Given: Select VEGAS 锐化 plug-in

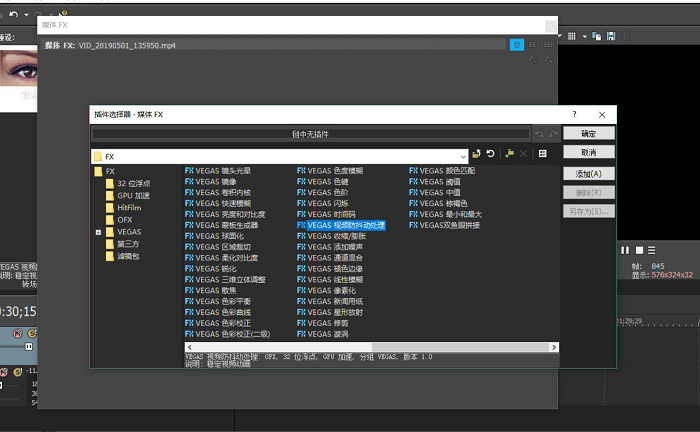Looking at the screenshot, I should (211, 269).
